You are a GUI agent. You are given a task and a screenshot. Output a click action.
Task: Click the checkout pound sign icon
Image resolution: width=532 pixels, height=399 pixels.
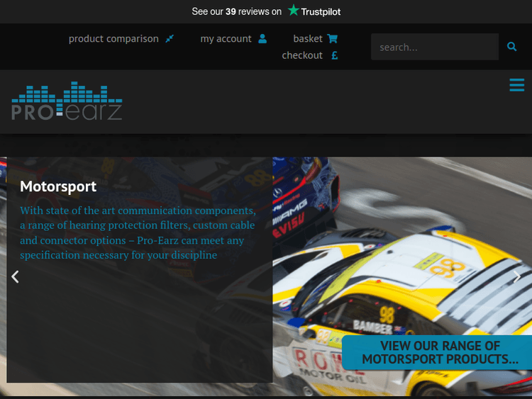coord(334,55)
